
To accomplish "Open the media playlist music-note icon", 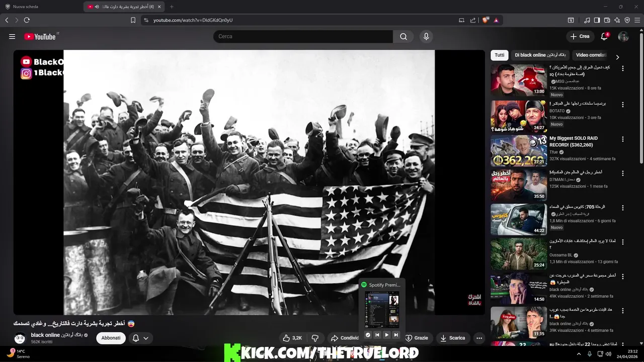I will pyautogui.click(x=587, y=20).
